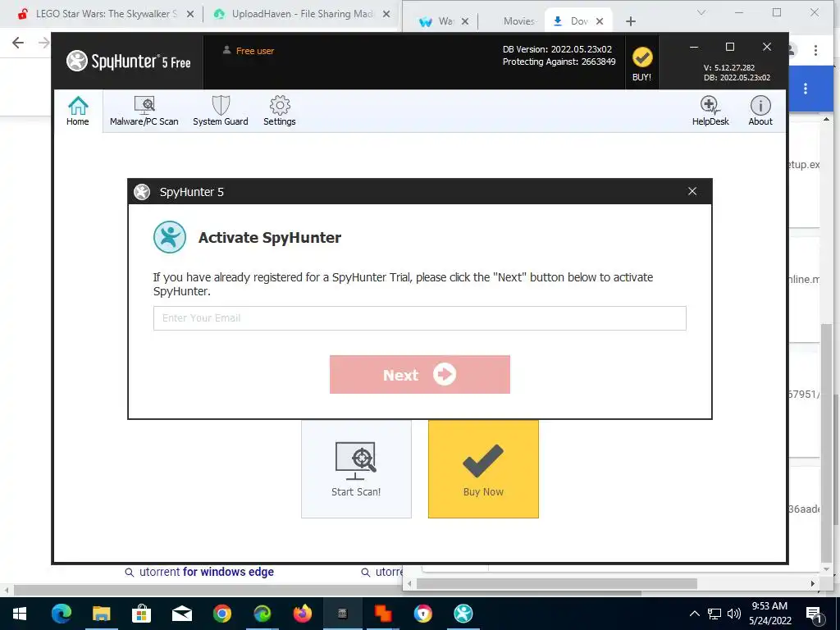This screenshot has width=840, height=630.
Task: Close the Downloads tab
Action: coord(600,21)
